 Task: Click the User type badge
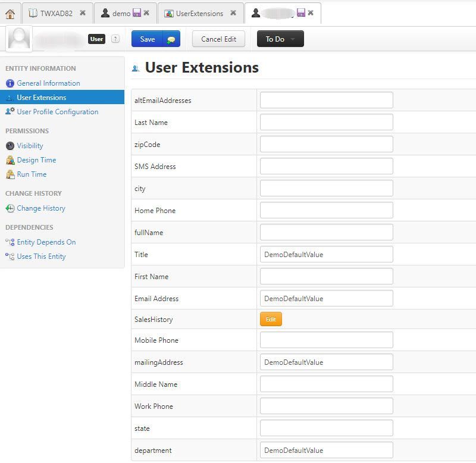point(96,39)
